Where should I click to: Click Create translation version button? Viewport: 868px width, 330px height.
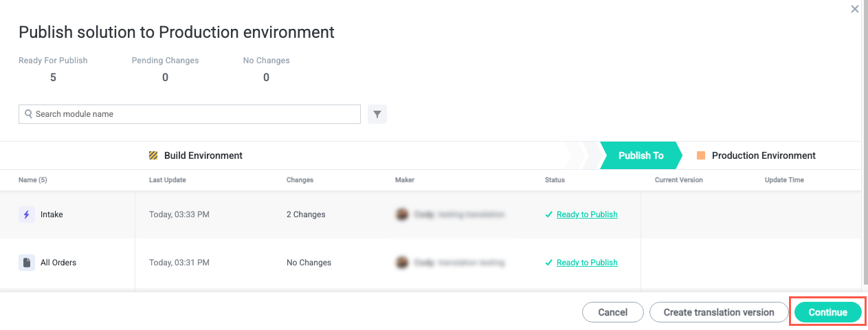point(719,312)
